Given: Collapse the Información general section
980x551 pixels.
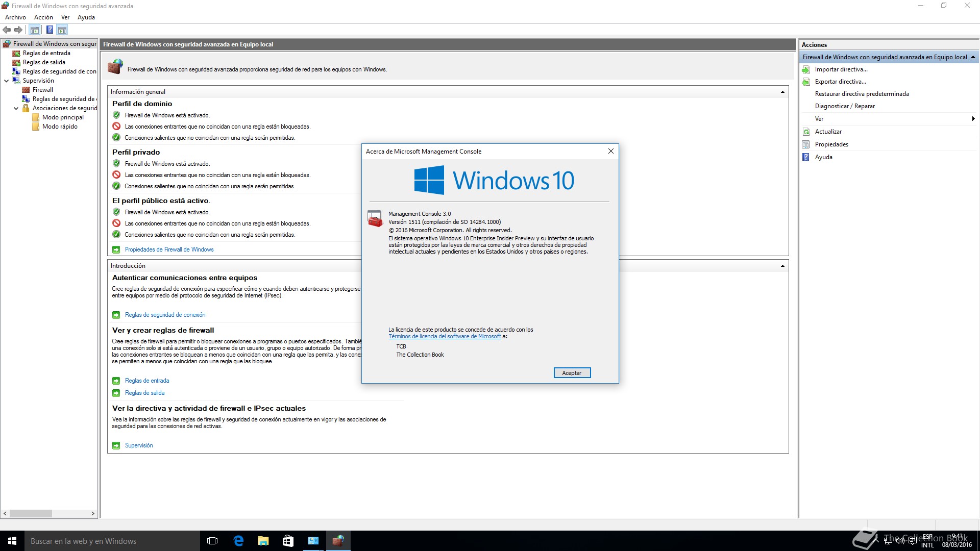Looking at the screenshot, I should click(x=782, y=92).
